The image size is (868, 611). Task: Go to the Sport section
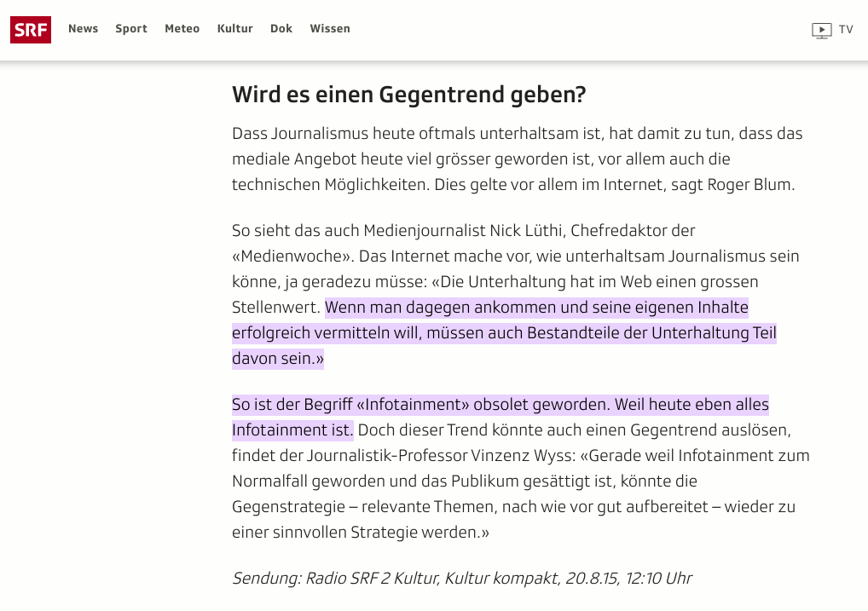(x=131, y=29)
